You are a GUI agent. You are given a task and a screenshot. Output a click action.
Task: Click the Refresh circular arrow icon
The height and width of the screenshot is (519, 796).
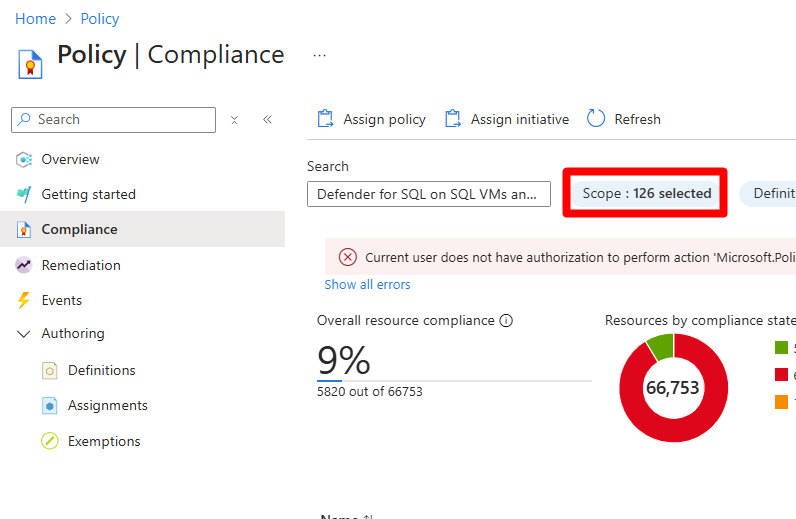[596, 118]
